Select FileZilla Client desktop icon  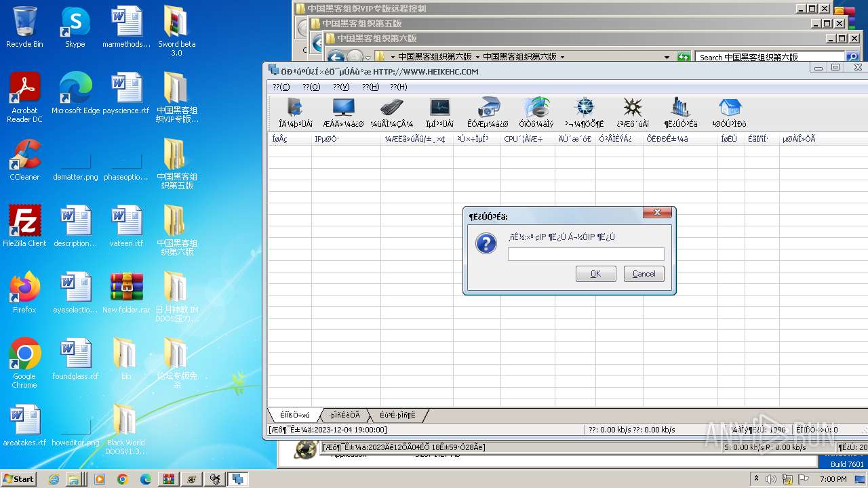coord(24,226)
